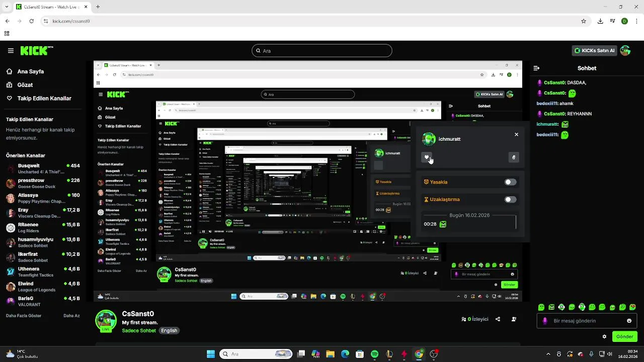Click the user-plus icon right of the share icon
The height and width of the screenshot is (362, 644).
pyautogui.click(x=514, y=319)
